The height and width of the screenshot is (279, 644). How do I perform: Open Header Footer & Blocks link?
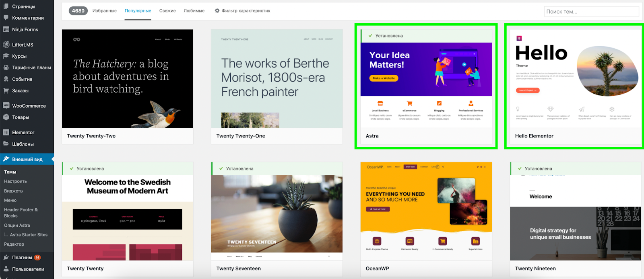point(21,213)
